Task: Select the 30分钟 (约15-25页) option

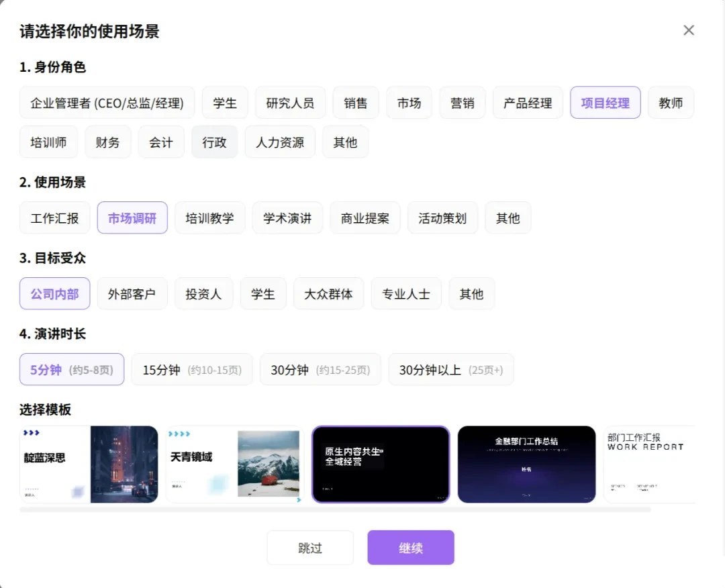Action: pyautogui.click(x=320, y=369)
